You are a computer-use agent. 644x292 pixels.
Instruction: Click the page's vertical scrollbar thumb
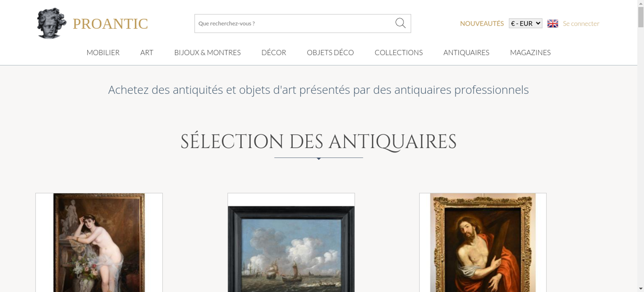pyautogui.click(x=641, y=17)
